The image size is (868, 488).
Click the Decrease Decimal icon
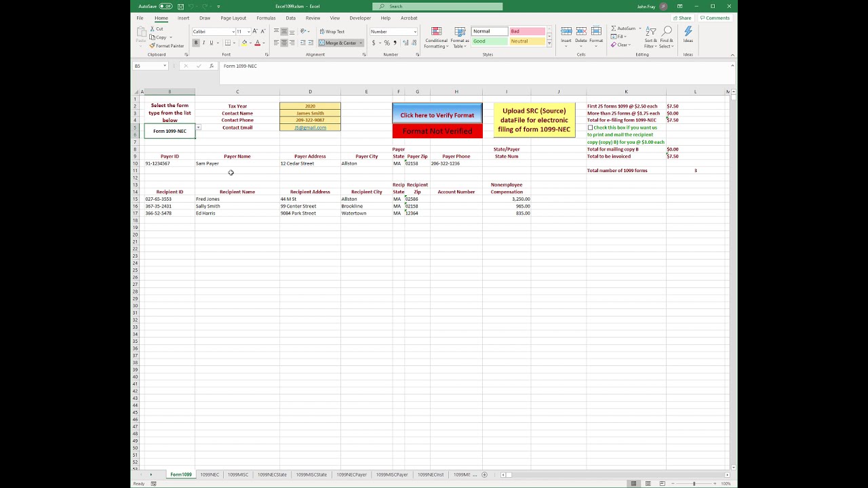(414, 43)
